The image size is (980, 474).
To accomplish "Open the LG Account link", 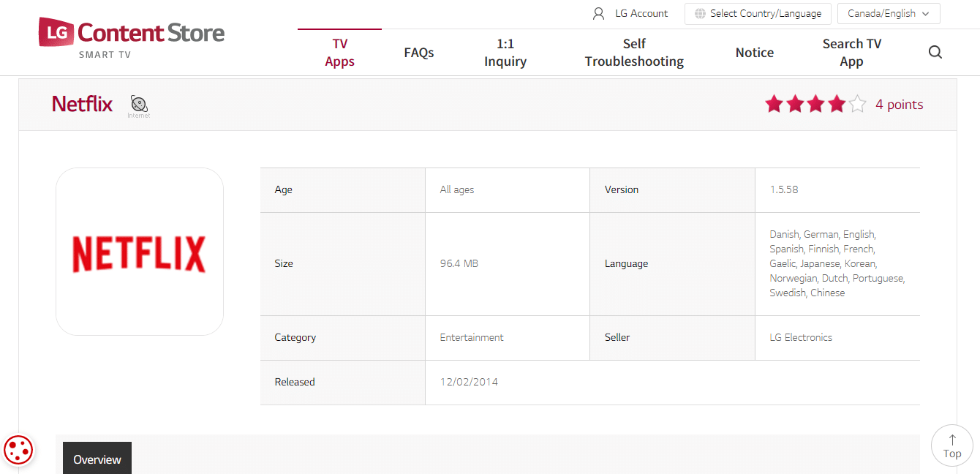I will (x=641, y=13).
